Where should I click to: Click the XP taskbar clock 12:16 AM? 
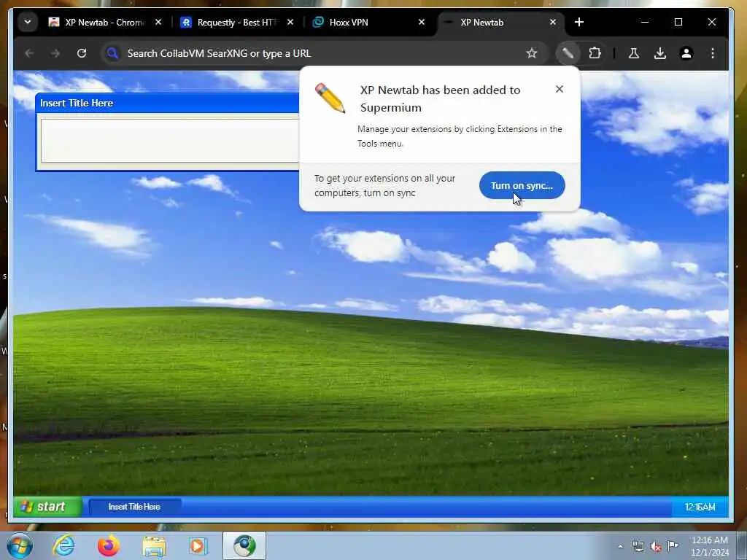tap(700, 507)
